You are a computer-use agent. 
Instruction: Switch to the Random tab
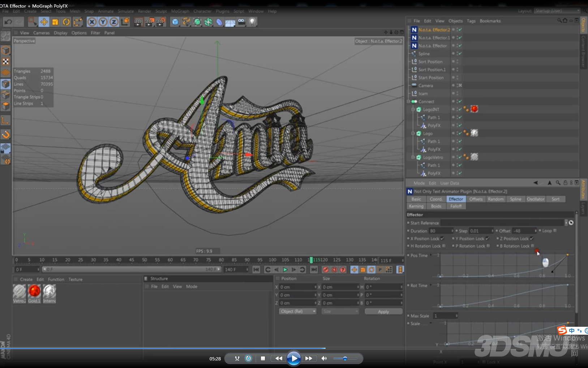495,199
